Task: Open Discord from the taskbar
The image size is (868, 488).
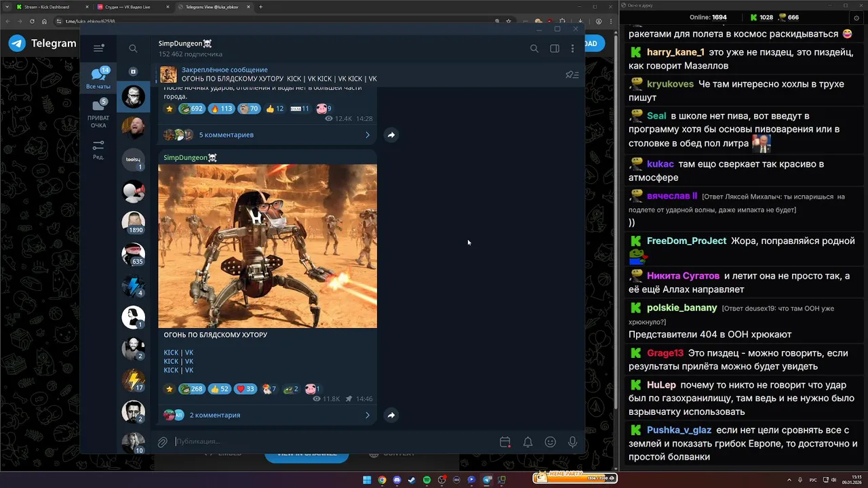Action: (x=397, y=480)
